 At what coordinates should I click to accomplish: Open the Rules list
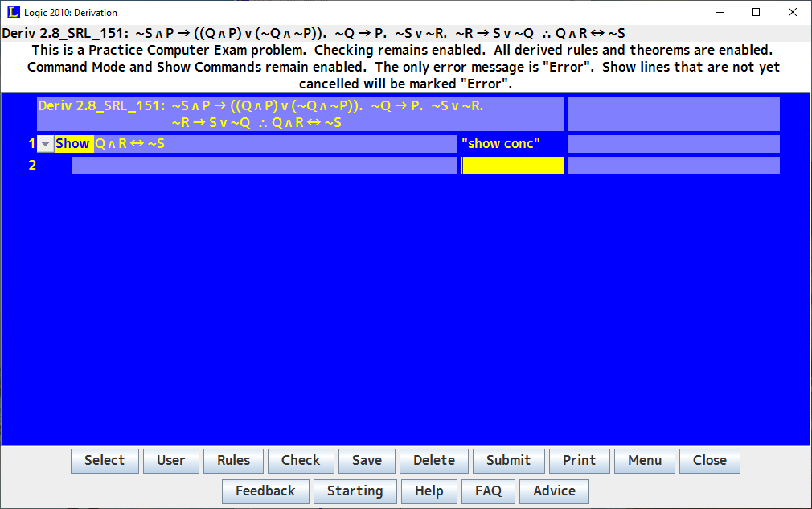tap(234, 460)
